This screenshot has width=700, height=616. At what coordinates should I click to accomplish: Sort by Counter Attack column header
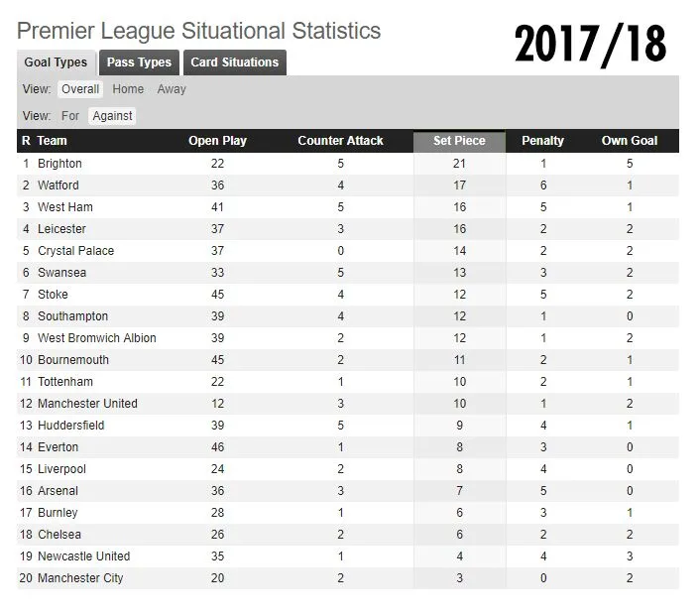click(x=340, y=141)
